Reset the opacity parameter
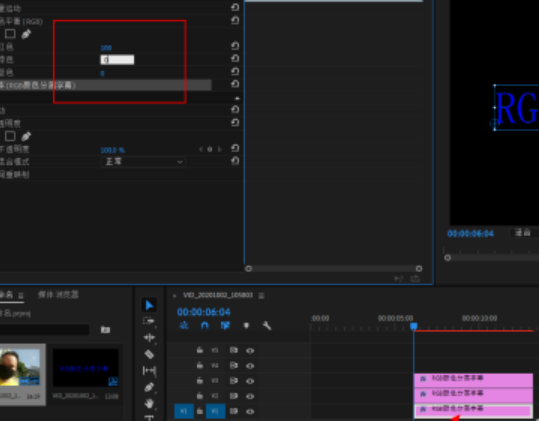 coord(235,148)
